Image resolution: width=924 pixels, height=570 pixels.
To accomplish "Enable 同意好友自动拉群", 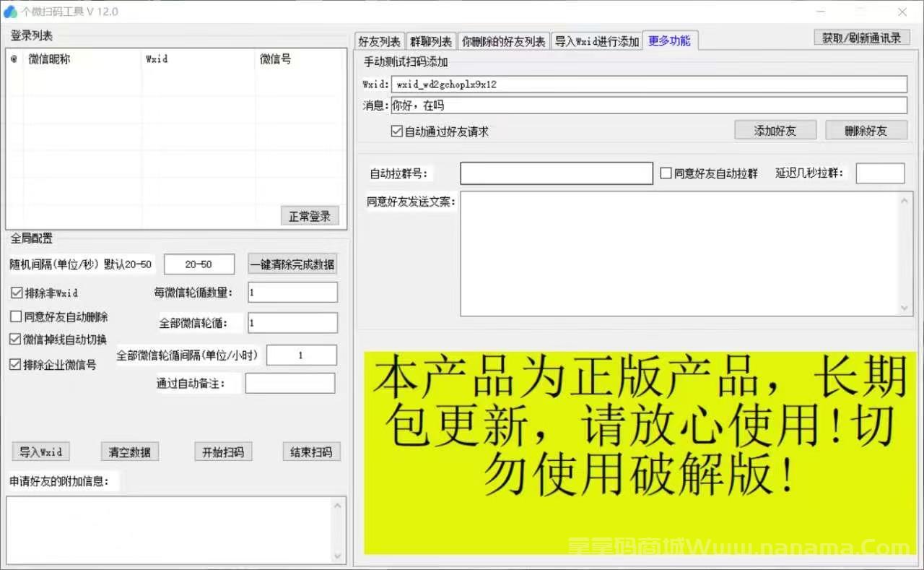I will pyautogui.click(x=665, y=172).
